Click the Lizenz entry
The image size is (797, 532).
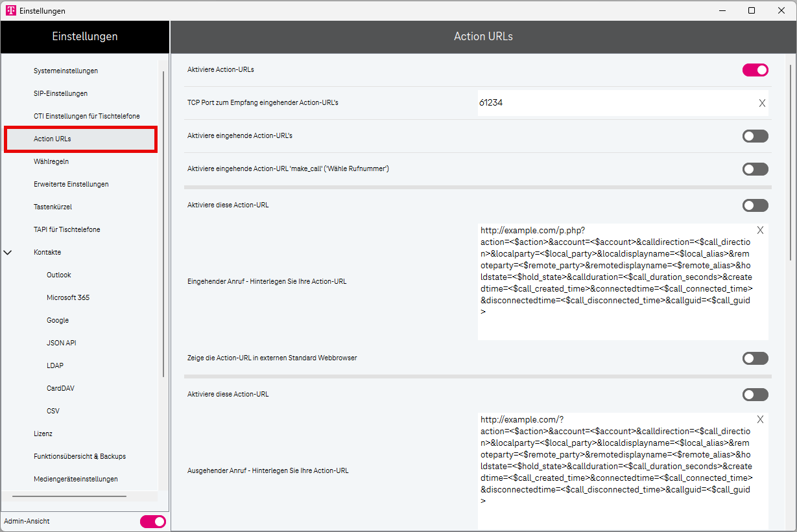[43, 434]
